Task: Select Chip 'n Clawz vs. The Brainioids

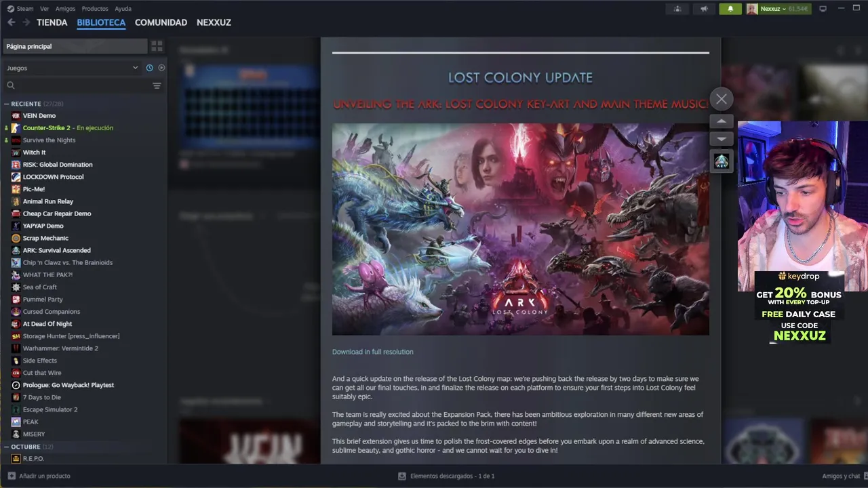Action: click(x=67, y=263)
